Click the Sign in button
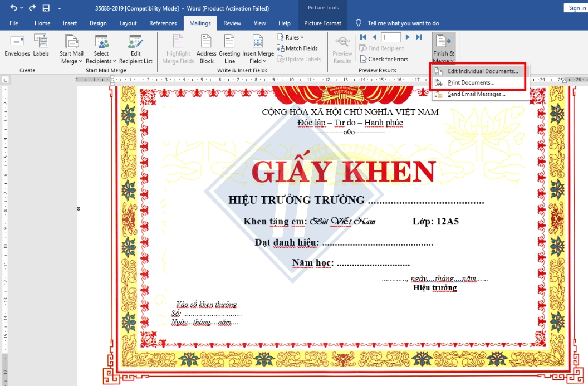 (576, 8)
